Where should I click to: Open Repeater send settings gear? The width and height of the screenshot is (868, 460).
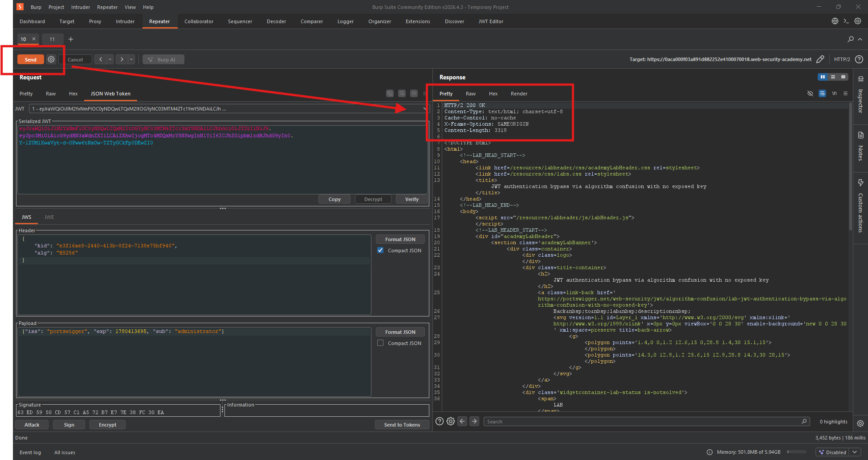51,59
